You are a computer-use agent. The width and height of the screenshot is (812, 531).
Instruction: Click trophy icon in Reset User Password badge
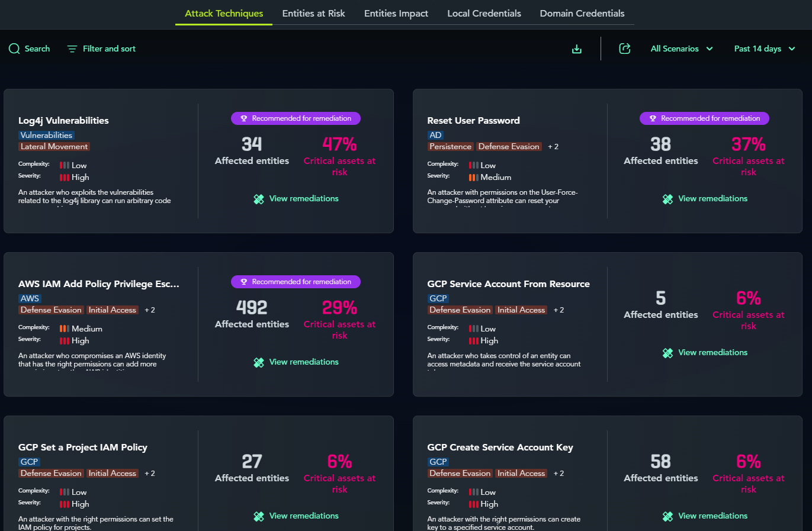pyautogui.click(x=653, y=118)
